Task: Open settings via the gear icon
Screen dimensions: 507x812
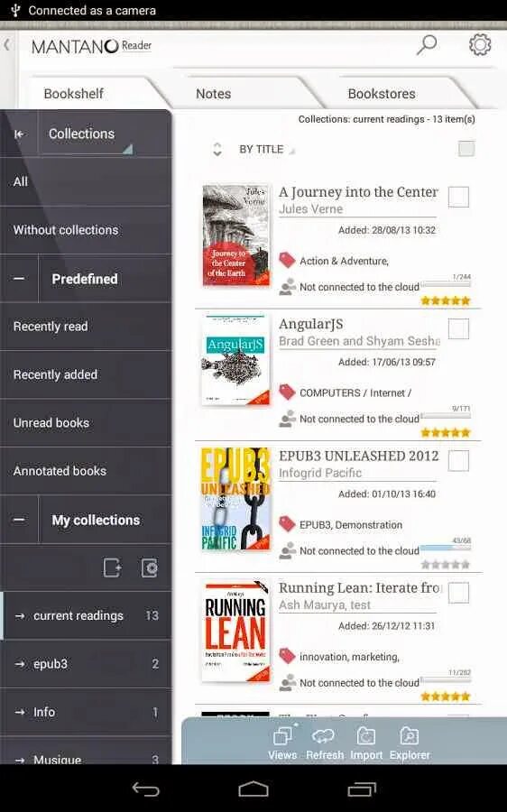Action: point(480,45)
